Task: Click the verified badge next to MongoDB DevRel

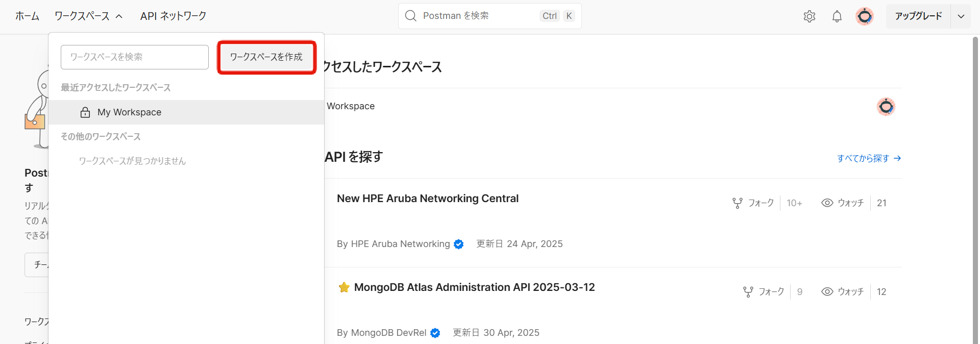Action: 435,333
